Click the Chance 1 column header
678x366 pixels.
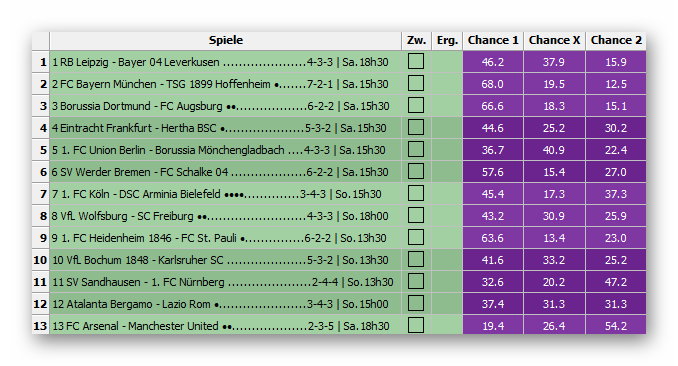(x=493, y=40)
